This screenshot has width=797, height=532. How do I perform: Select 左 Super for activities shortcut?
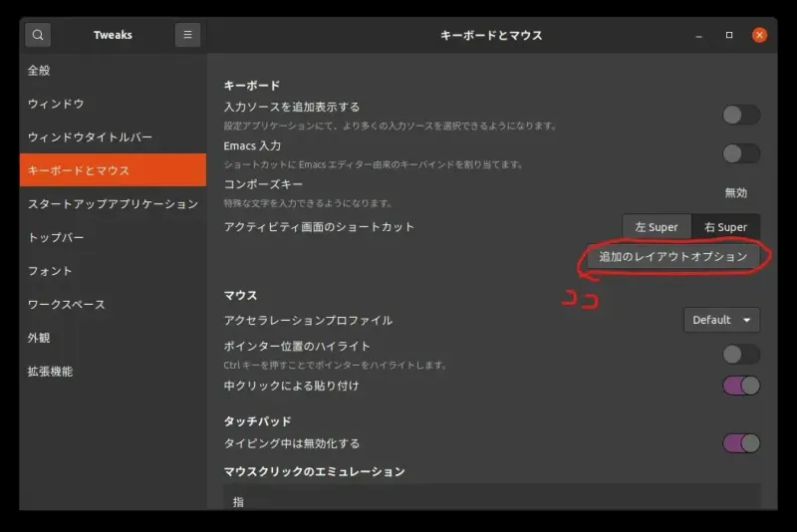[657, 227]
